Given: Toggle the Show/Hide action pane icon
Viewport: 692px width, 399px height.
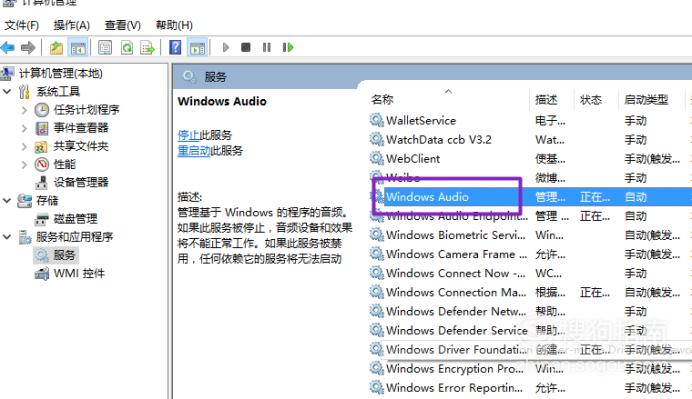Looking at the screenshot, I should (197, 48).
